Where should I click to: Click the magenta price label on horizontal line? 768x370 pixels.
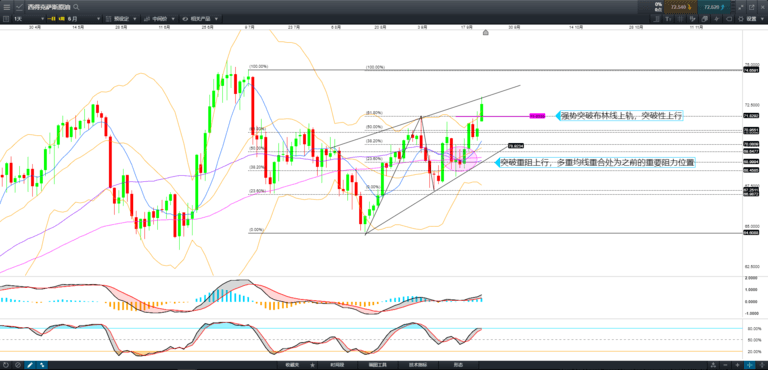click(x=537, y=116)
